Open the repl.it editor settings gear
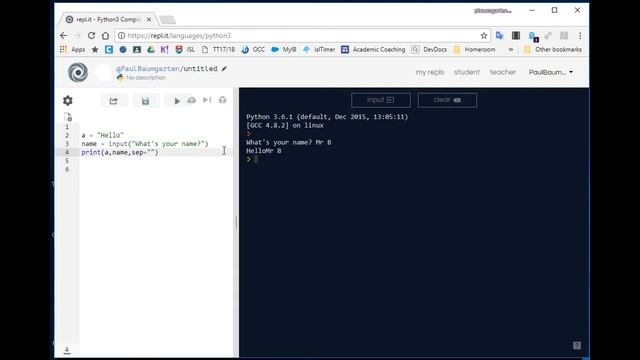Image resolution: width=640 pixels, height=360 pixels. click(x=68, y=100)
